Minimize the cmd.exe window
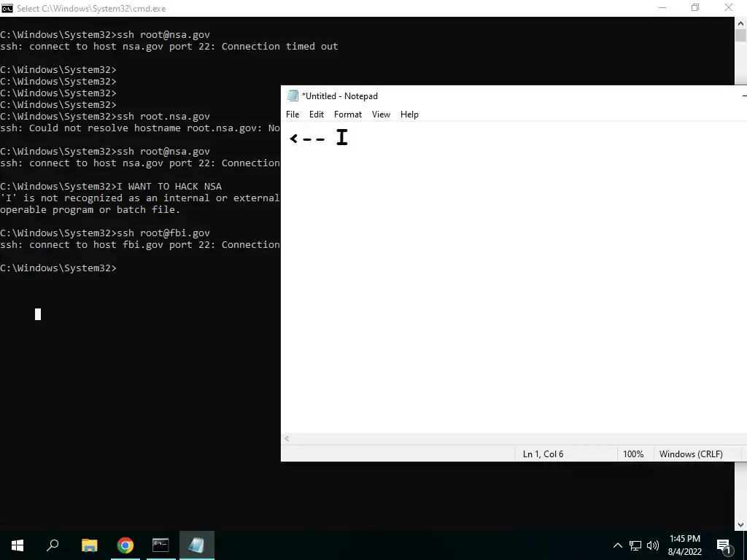 (662, 8)
